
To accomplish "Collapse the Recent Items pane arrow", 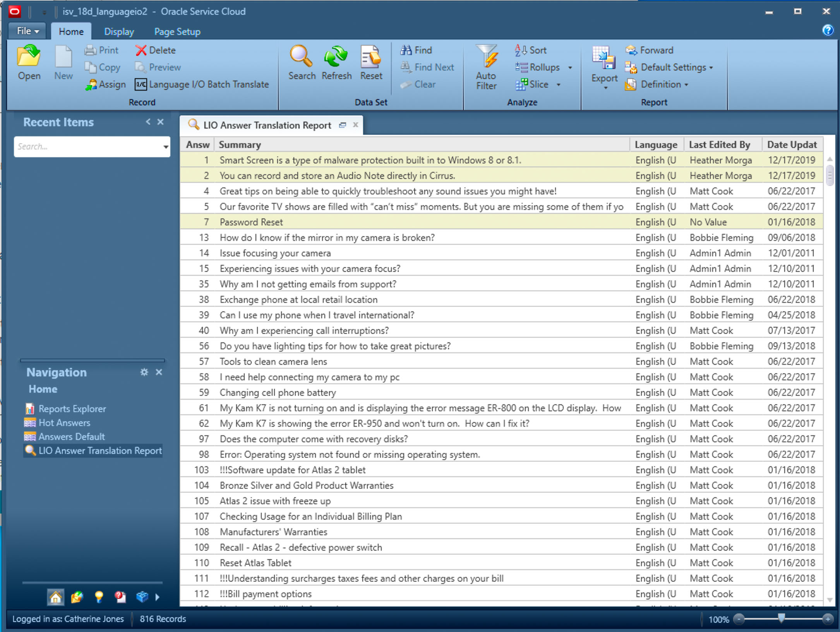I will [148, 122].
